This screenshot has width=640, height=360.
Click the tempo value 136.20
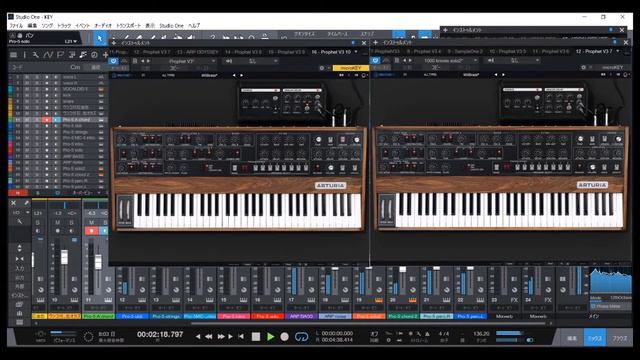click(481, 334)
